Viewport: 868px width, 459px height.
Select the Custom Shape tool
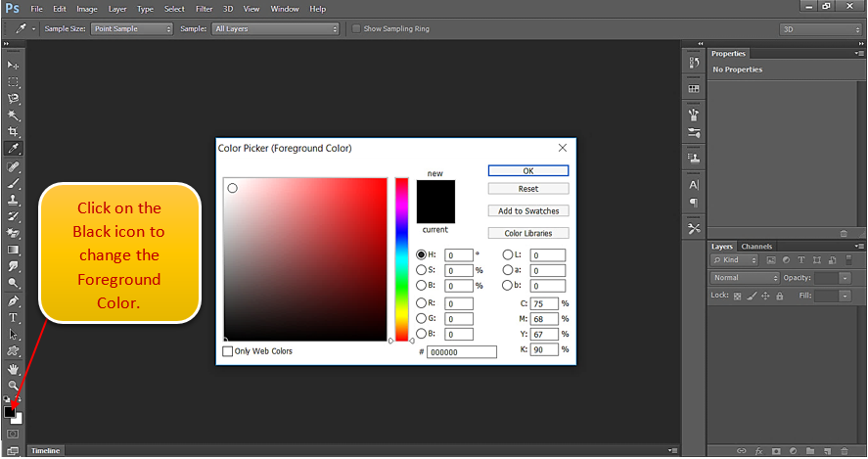(x=13, y=351)
